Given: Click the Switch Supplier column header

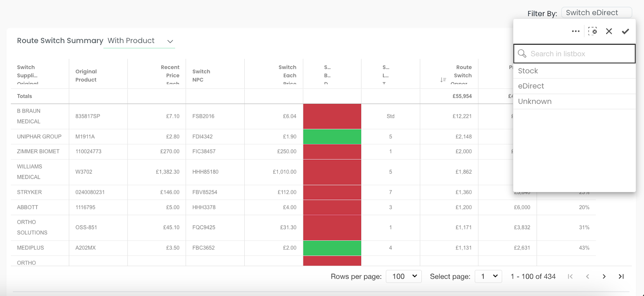Looking at the screenshot, I should point(39,74).
